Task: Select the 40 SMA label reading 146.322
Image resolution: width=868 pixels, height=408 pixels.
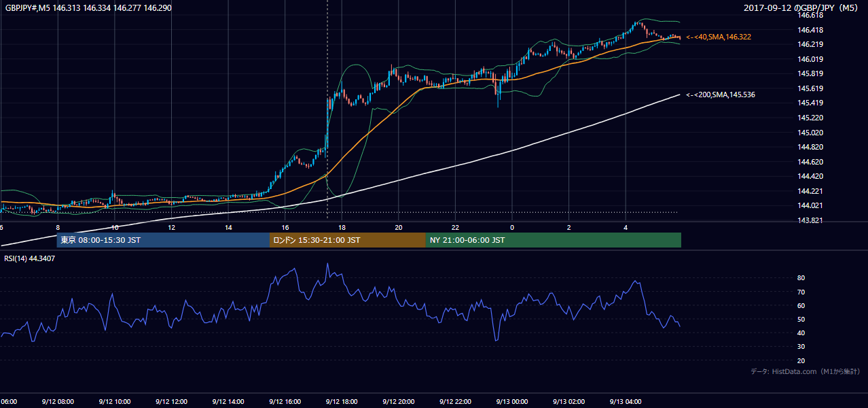Action: tap(719, 37)
